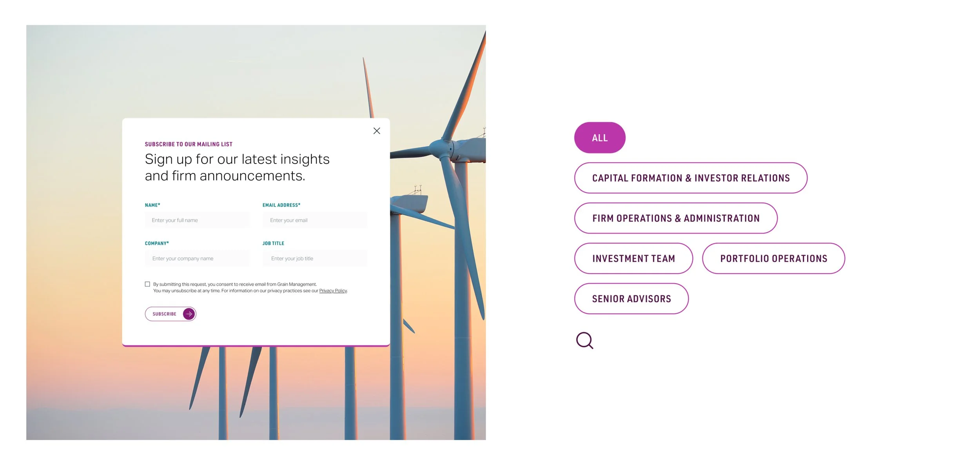The height and width of the screenshot is (465, 980).
Task: Choose Firm Operations & Administration filter
Action: click(676, 218)
